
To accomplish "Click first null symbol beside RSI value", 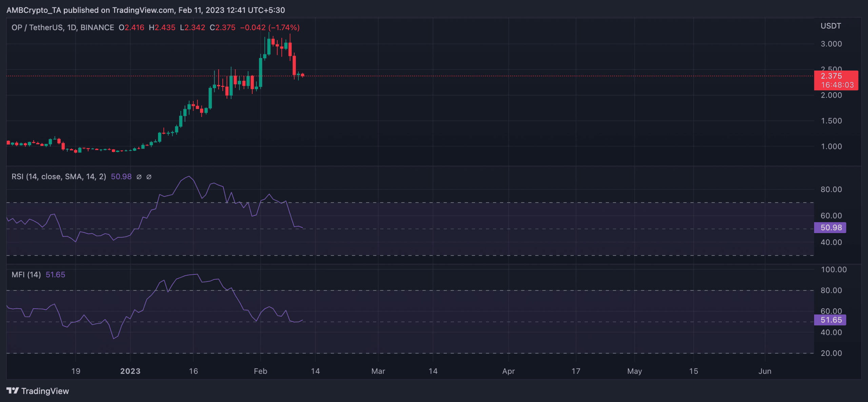I will pos(139,177).
